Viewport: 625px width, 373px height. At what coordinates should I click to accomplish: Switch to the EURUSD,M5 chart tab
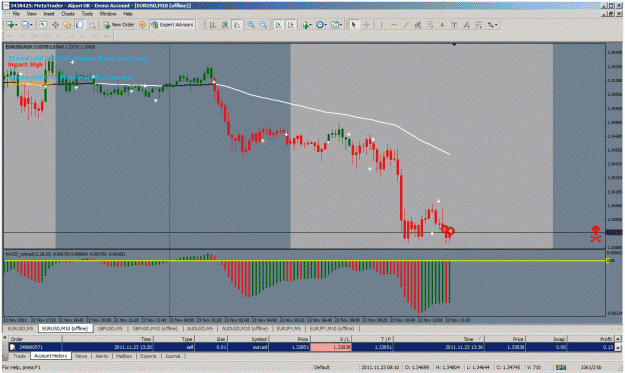(x=21, y=328)
